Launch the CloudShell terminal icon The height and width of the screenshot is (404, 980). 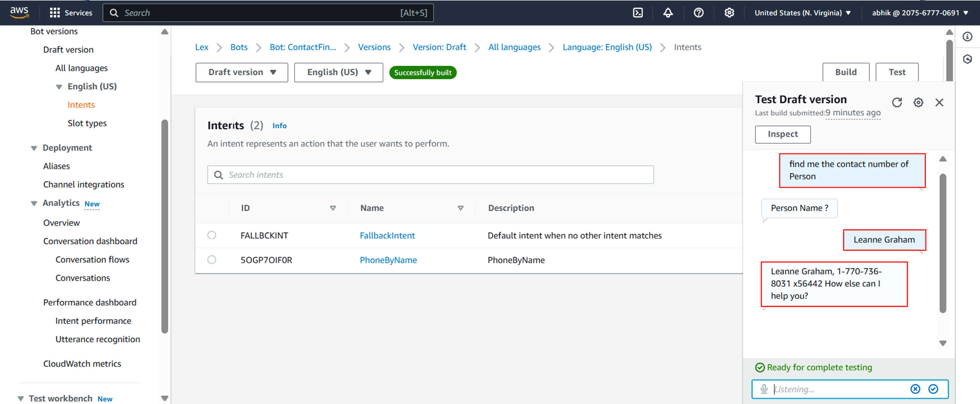point(638,12)
